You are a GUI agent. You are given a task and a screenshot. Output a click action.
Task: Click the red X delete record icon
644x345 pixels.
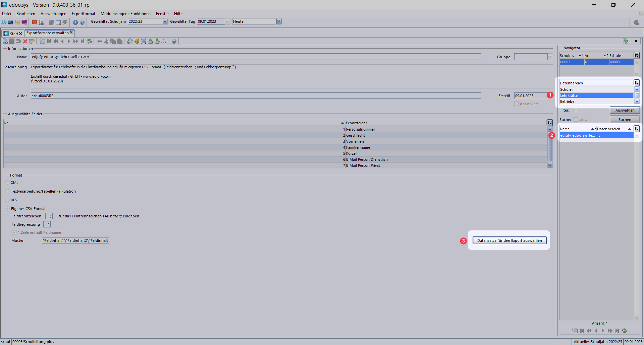25,41
